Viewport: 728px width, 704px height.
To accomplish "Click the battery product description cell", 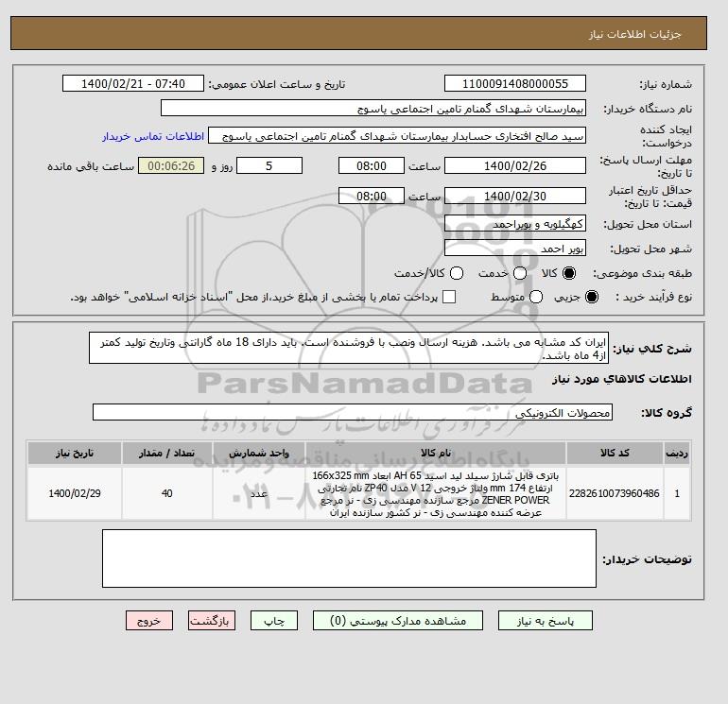I will [436, 494].
